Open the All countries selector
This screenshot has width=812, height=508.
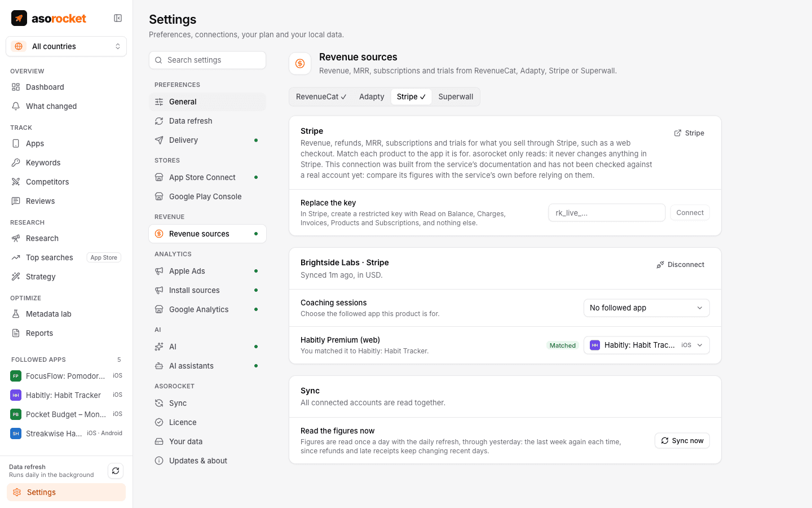[66, 46]
